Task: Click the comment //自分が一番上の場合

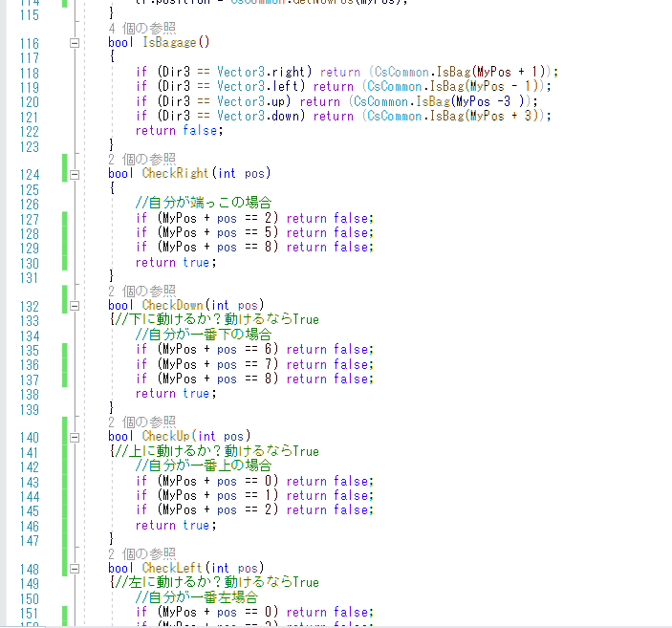Action: pos(204,466)
